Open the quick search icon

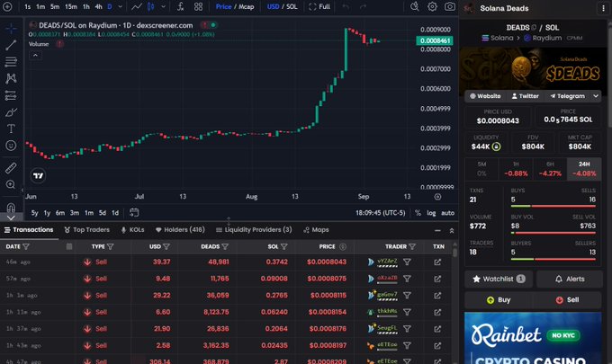pyautogui.click(x=415, y=6)
